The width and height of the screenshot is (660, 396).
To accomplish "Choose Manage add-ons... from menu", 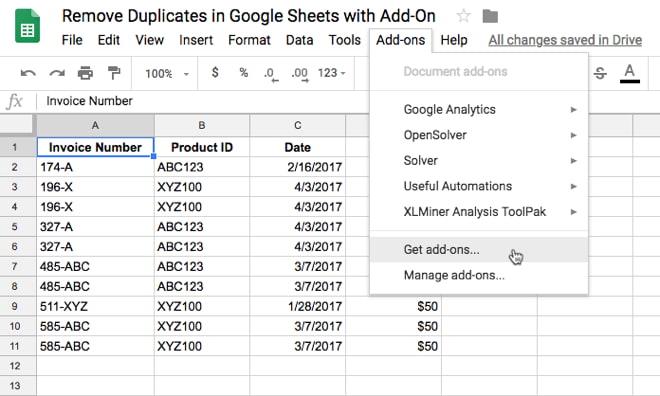I will (479, 275).
